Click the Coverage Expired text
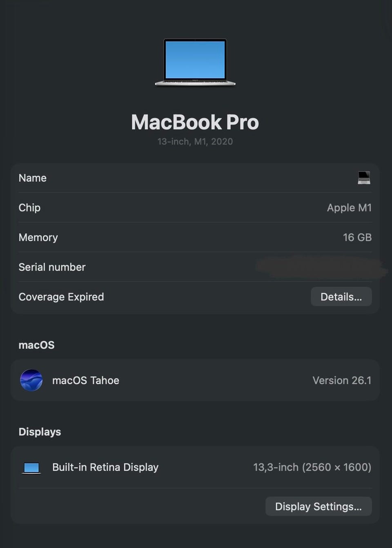Image resolution: width=392 pixels, height=548 pixels. click(x=61, y=297)
